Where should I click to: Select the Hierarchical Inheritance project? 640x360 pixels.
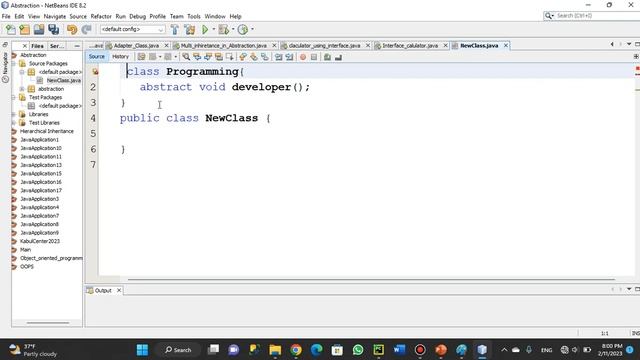tap(47, 131)
